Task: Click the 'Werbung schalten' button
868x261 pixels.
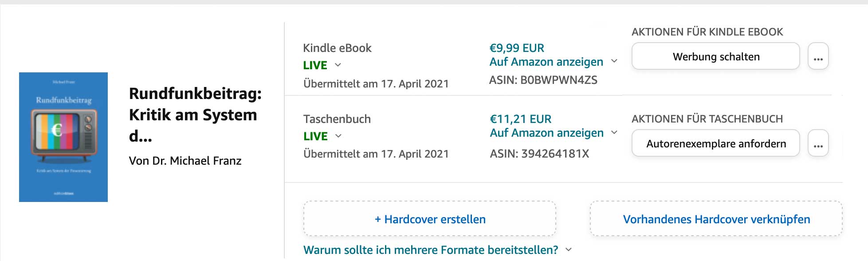Action: pyautogui.click(x=715, y=56)
